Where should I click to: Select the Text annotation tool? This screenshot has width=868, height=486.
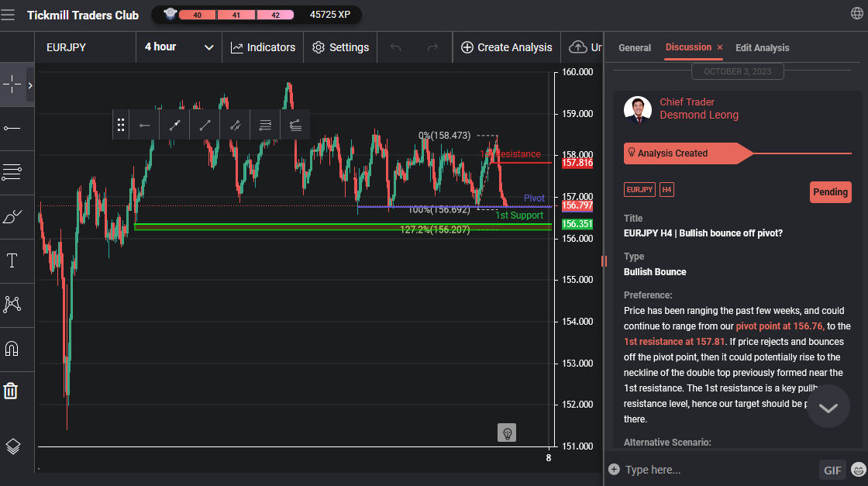[x=12, y=260]
